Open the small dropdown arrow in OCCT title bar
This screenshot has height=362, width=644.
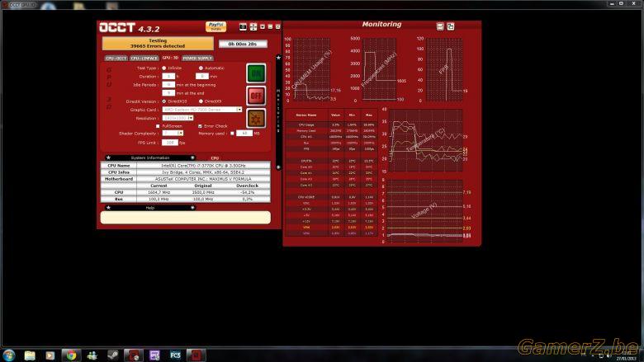263,26
